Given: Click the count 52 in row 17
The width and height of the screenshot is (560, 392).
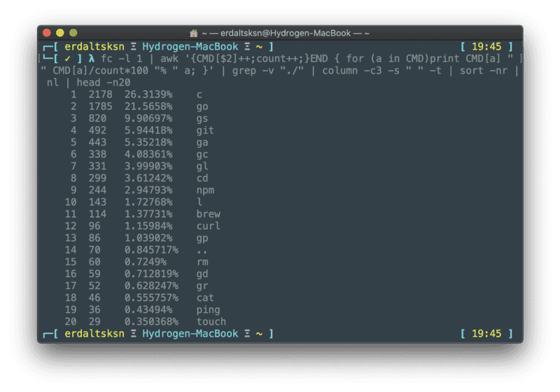Looking at the screenshot, I should coord(94,286).
